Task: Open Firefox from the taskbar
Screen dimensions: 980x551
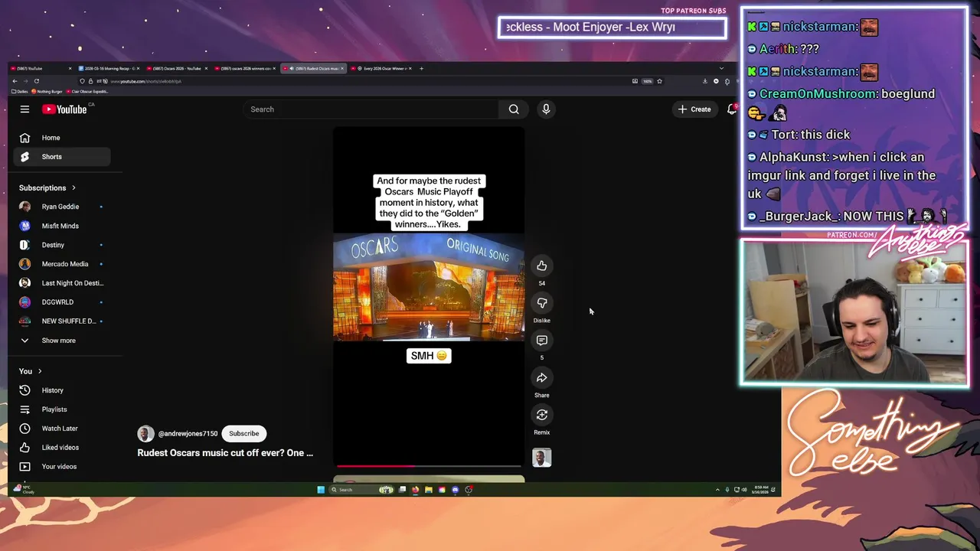Action: coord(415,490)
